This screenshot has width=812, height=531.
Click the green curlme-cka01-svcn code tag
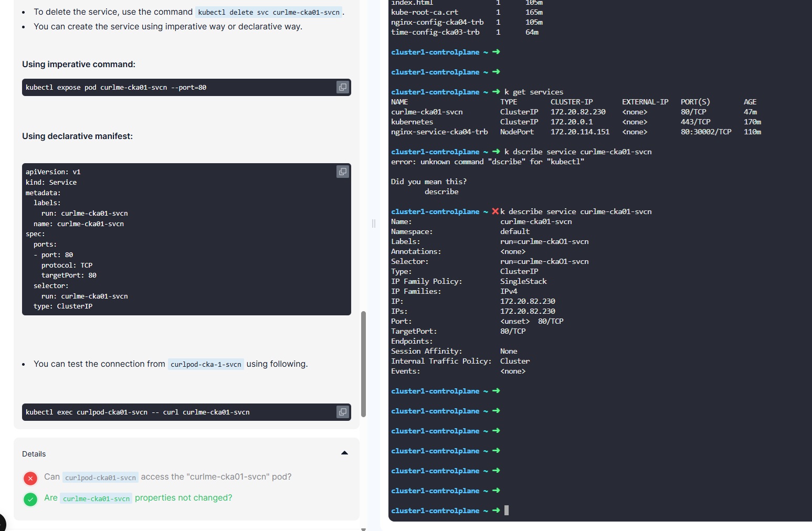(x=96, y=498)
